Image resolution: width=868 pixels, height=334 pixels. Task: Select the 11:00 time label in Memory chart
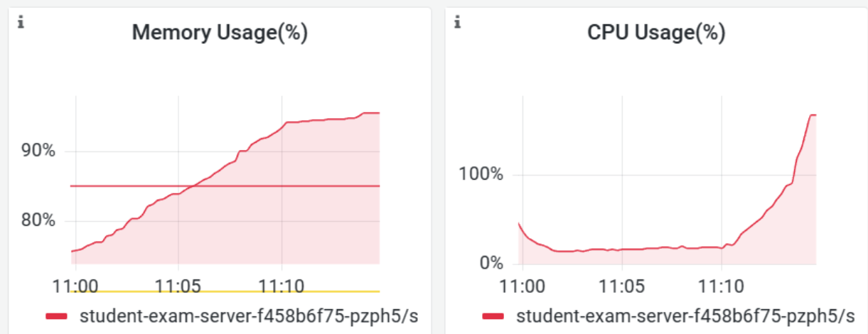[75, 287]
